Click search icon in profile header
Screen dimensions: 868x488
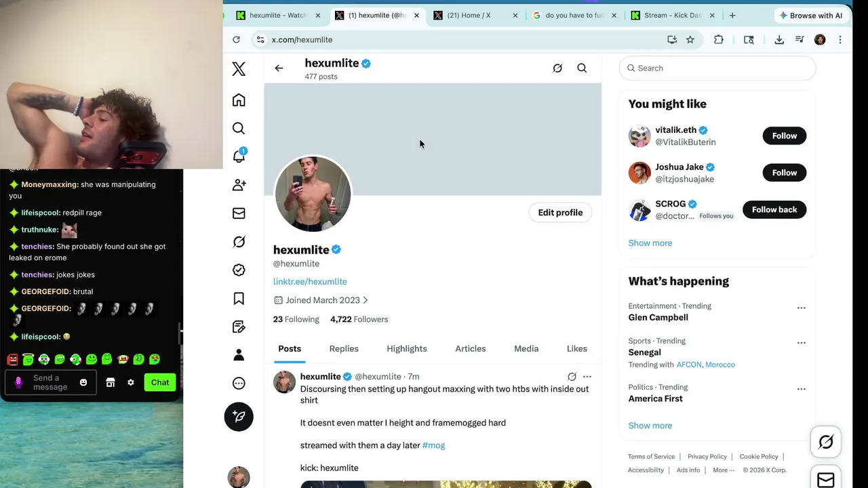[x=582, y=68]
